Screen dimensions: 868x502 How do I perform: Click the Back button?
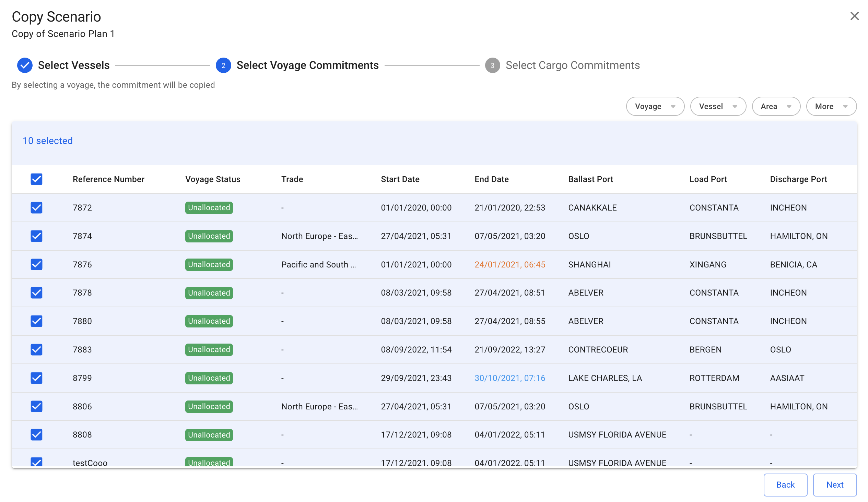coord(785,485)
